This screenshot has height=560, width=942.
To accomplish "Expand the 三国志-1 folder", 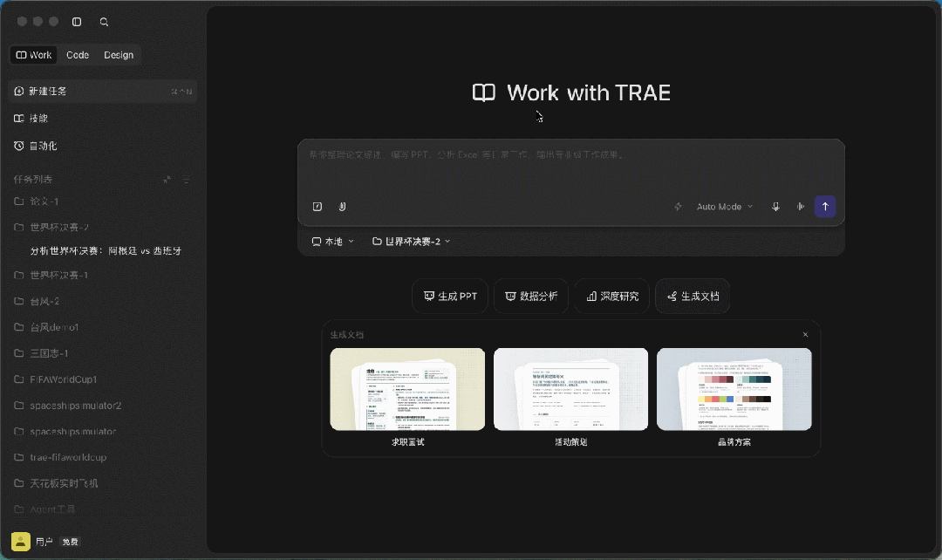I will [103, 353].
